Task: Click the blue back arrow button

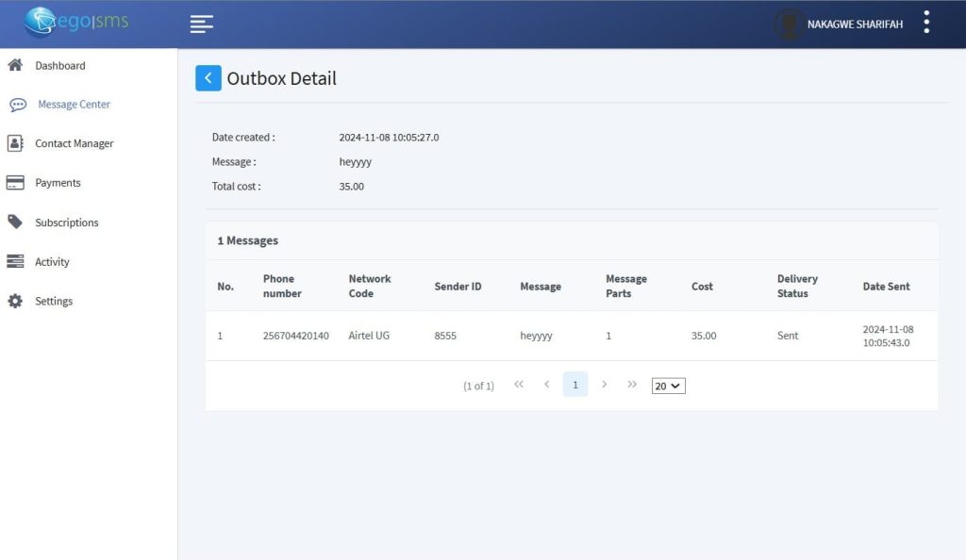Action: tap(208, 78)
